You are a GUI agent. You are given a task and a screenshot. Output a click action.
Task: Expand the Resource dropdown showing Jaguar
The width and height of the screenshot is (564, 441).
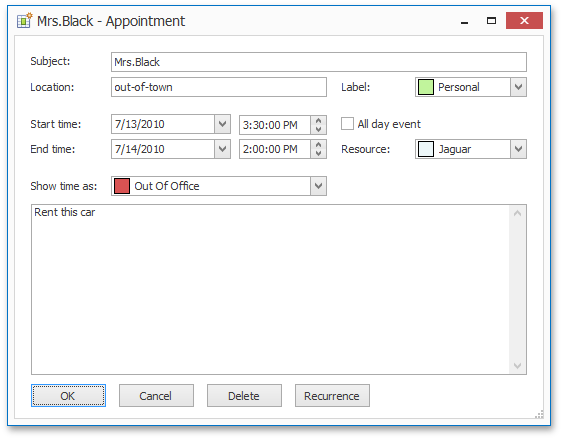coord(518,149)
